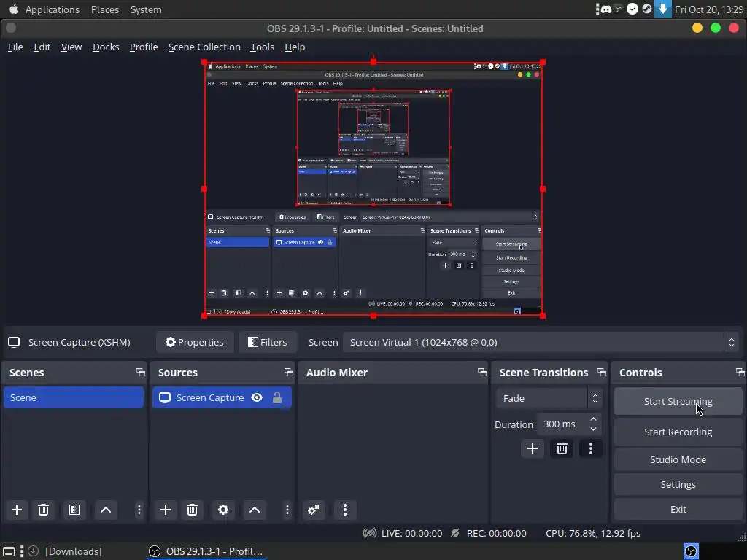Float the Scene Transitions dock
747x560 pixels.
[x=602, y=372]
